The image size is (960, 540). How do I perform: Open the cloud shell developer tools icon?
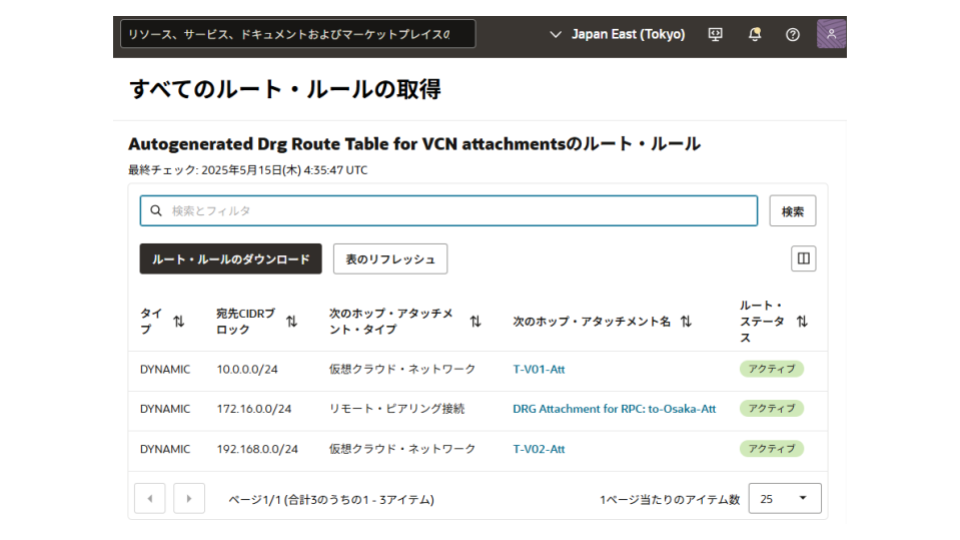715,34
